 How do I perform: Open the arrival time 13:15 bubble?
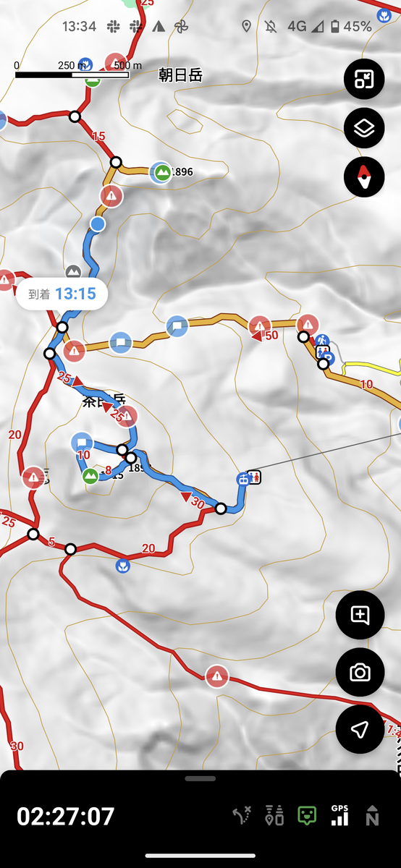coord(62,294)
